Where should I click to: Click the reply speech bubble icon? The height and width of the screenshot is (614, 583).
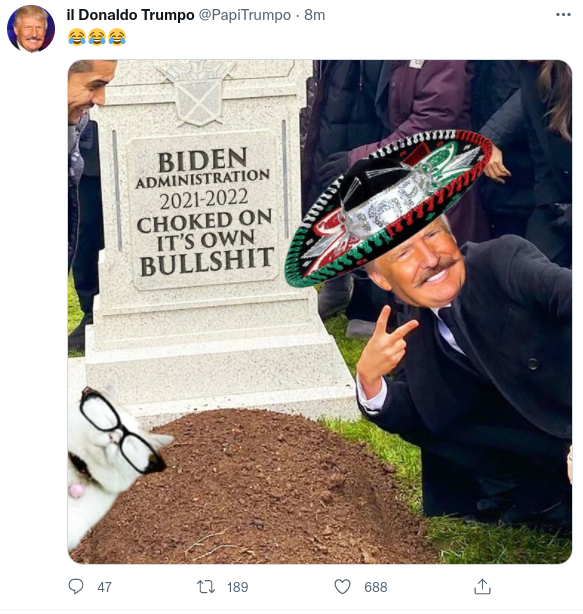click(76, 587)
